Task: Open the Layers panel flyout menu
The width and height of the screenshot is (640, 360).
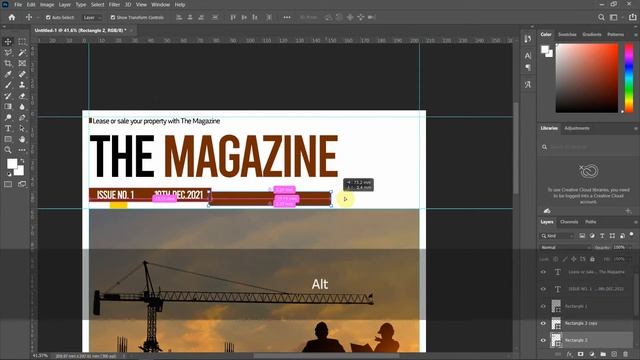Action: pos(636,222)
